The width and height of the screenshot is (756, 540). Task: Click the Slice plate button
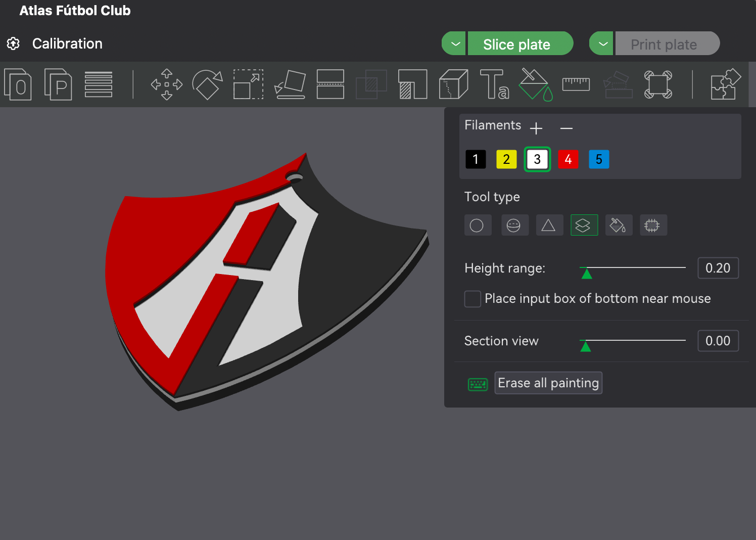tap(521, 43)
